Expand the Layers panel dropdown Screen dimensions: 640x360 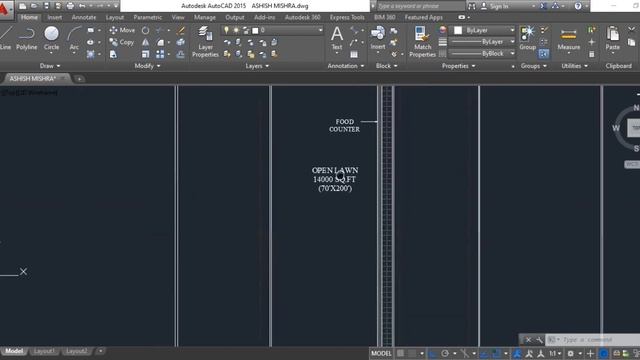[258, 66]
